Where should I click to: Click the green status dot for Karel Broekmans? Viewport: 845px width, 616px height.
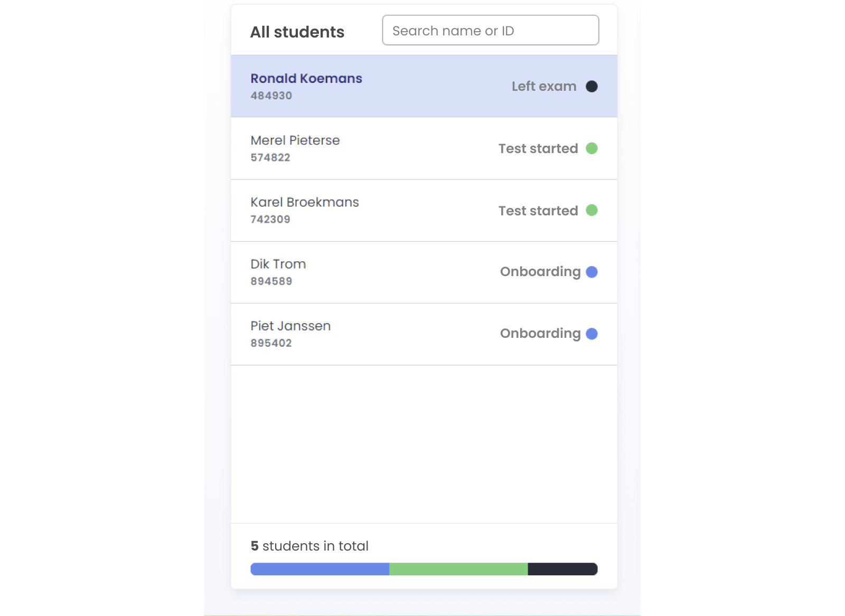point(593,211)
